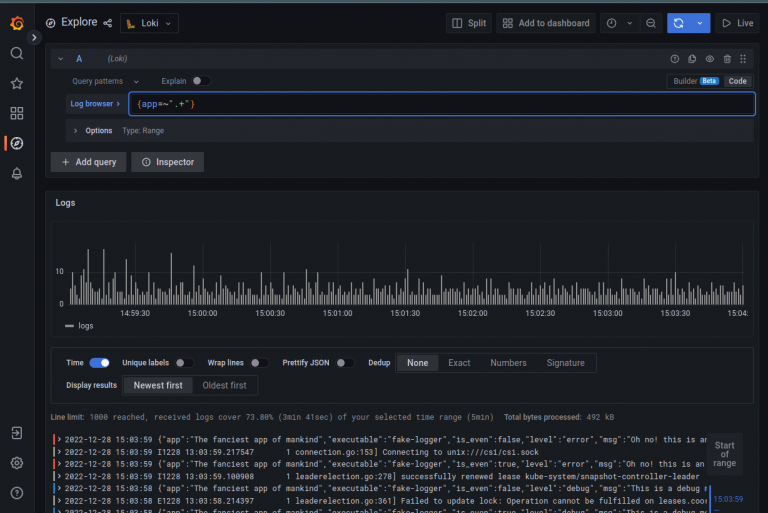Hide query A using the eye icon
This screenshot has height=513, width=768.
[x=710, y=59]
